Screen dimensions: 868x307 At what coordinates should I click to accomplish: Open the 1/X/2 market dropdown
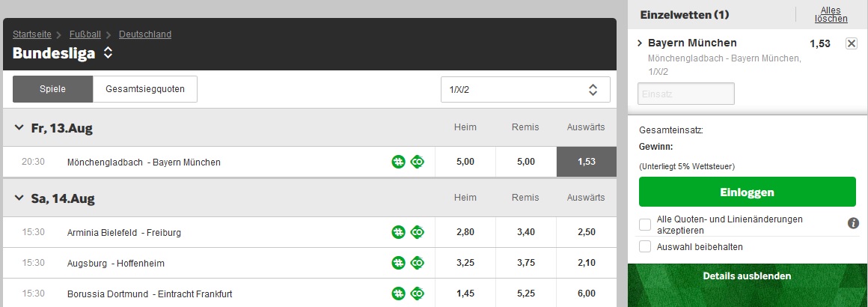coord(525,90)
